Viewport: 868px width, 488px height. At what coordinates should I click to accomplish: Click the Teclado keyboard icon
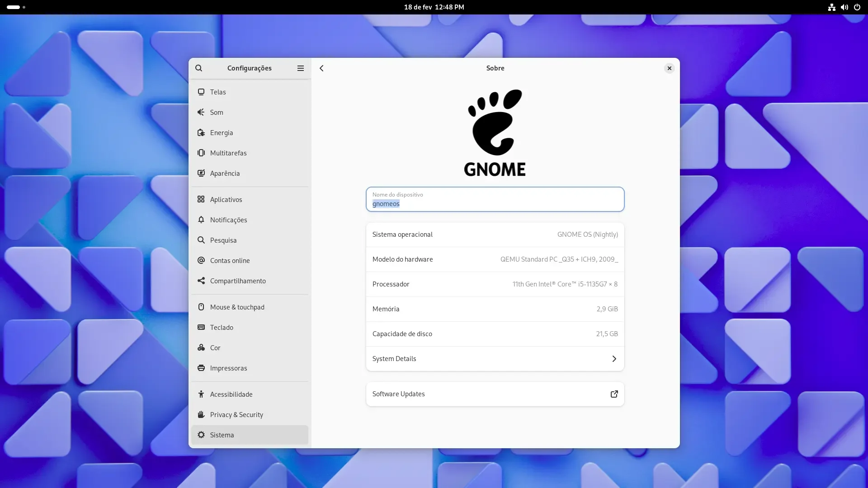click(201, 327)
